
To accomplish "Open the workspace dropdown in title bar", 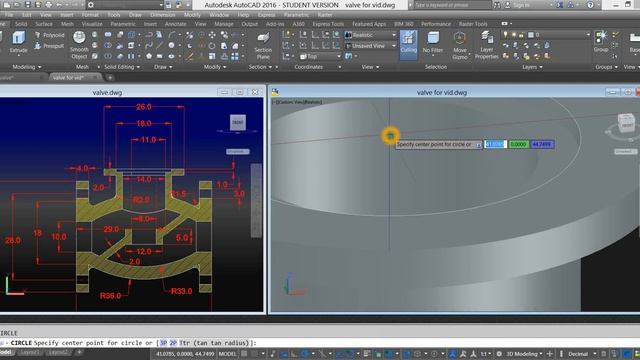I will pos(124,5).
